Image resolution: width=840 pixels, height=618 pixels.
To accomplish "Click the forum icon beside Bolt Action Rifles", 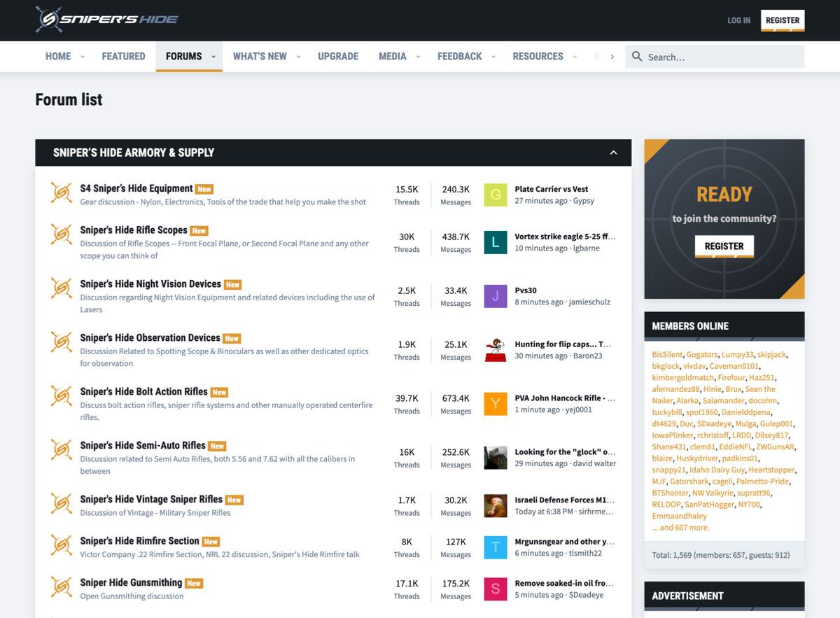I will (x=62, y=396).
